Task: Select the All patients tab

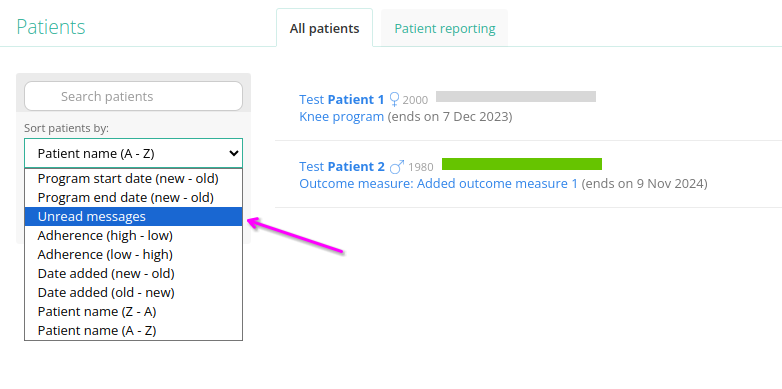Action: point(325,28)
